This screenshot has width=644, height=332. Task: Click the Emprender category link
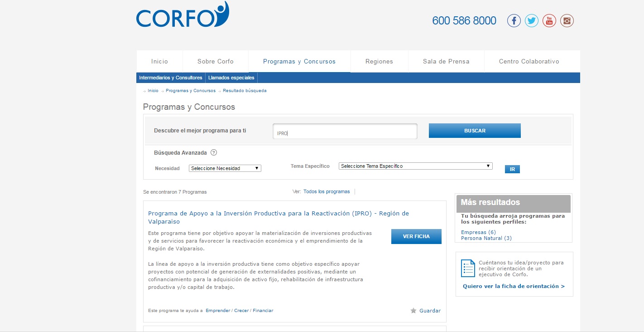(x=218, y=311)
